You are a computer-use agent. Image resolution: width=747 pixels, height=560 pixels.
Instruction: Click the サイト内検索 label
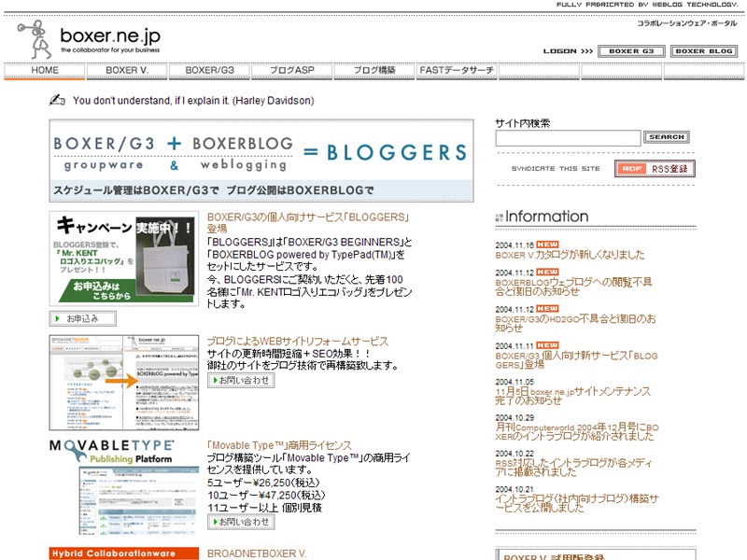523,123
